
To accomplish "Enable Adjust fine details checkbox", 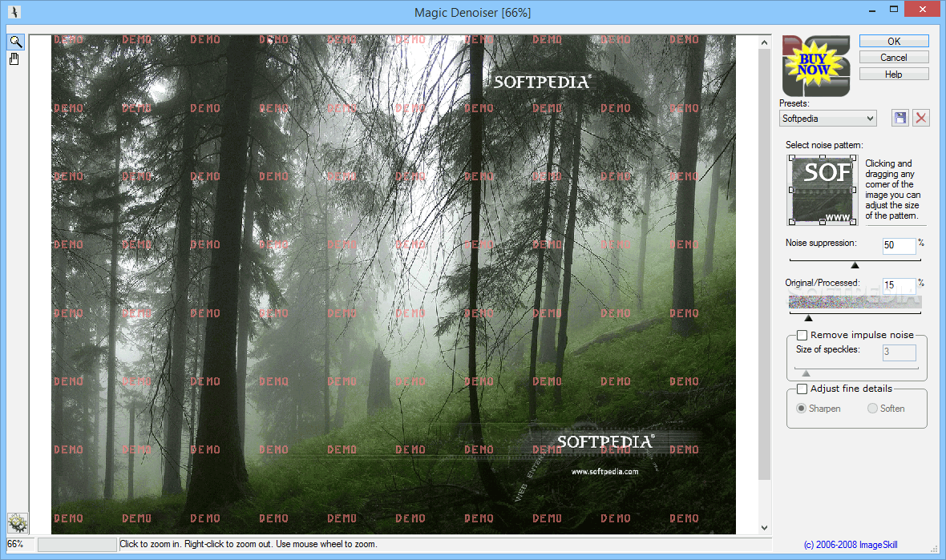I will click(802, 389).
